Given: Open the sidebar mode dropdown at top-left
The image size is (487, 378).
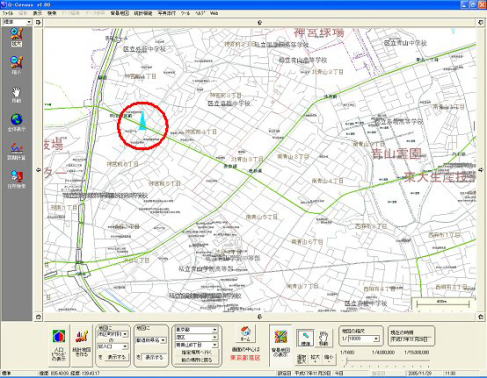Looking at the screenshot, I should click(x=17, y=22).
